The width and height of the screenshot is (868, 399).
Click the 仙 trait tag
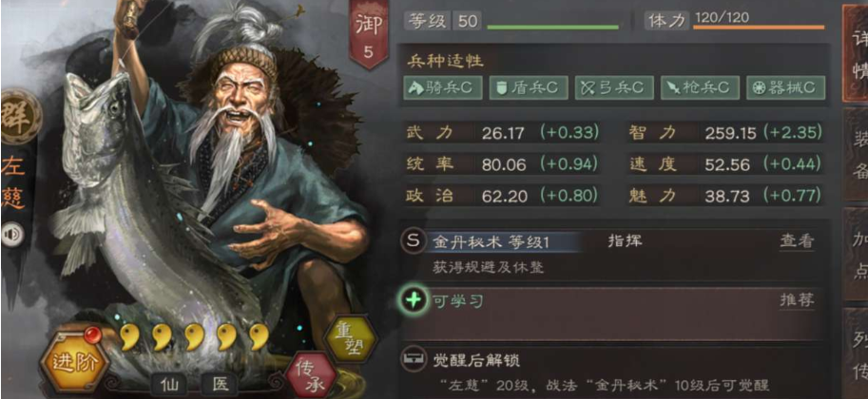(169, 384)
